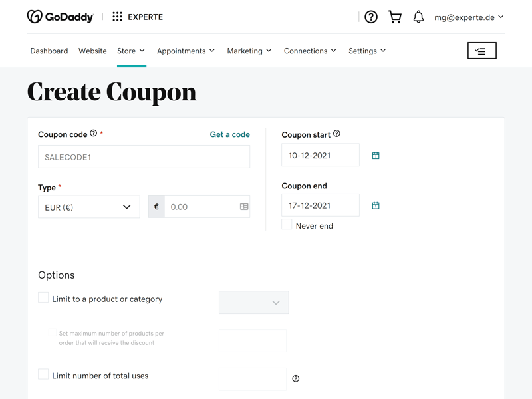This screenshot has width=532, height=399.
Task: Click the checklist icon button at top right
Action: [481, 51]
